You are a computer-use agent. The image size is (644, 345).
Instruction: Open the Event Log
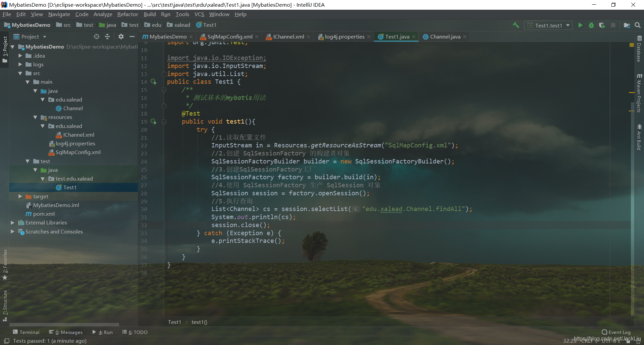(x=616, y=332)
